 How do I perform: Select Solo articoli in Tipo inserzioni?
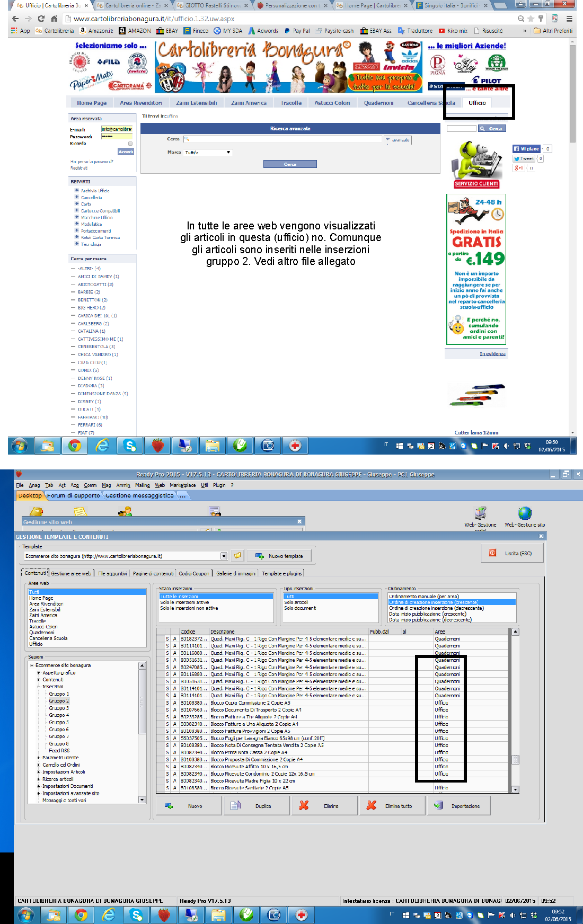coord(296,602)
